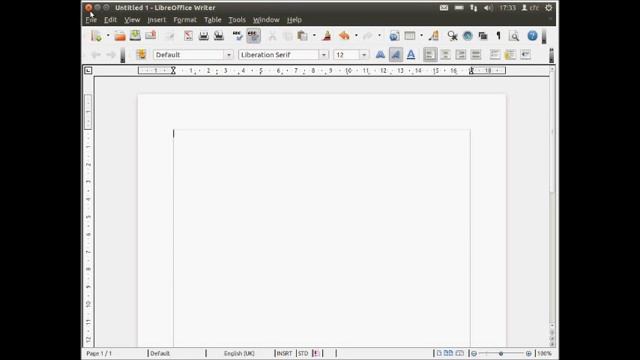Open the Table size dropdown arrow
Viewport: 640px width, 360px height.
[421, 36]
